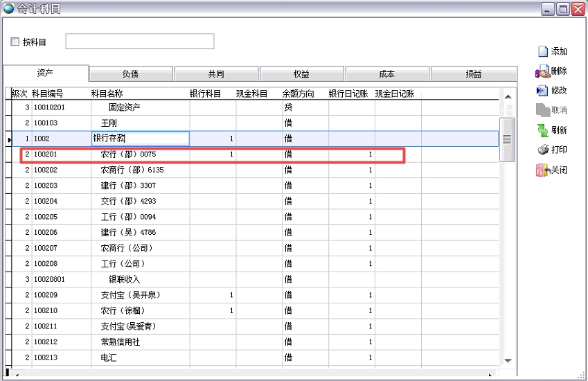Switch to the 成本 tab
The width and height of the screenshot is (588, 381).
point(387,74)
